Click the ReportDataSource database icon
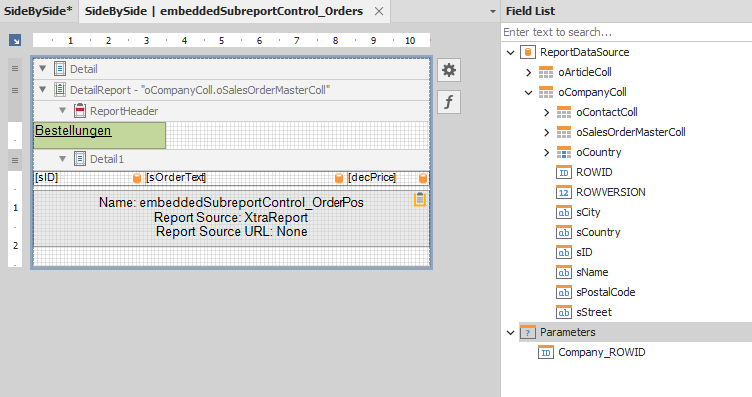Screen dimensions: 752x397 point(528,52)
